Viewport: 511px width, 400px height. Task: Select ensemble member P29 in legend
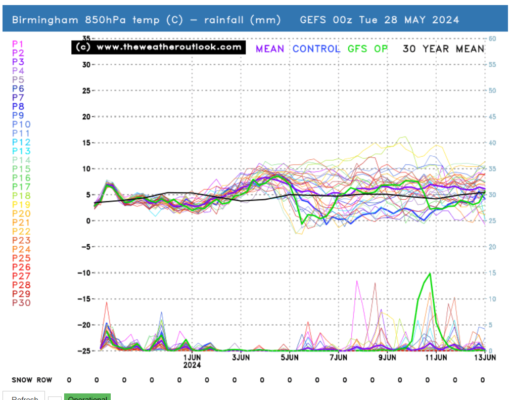[21, 294]
